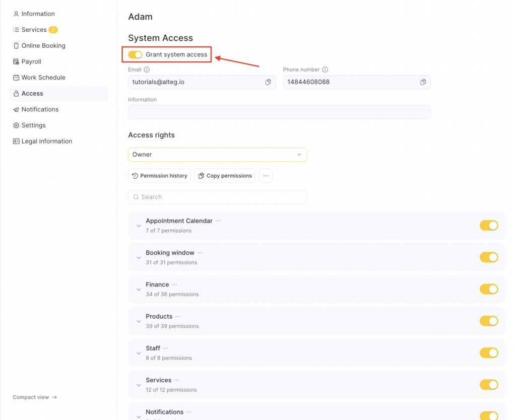Screen dimensions: 516x420
Task: Copy the email address with copy icon
Action: tap(268, 82)
